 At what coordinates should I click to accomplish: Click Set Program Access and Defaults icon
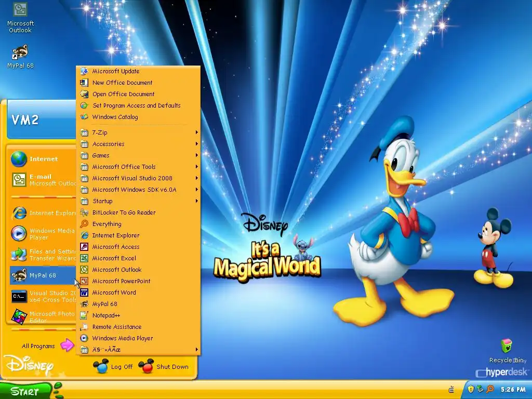point(84,105)
